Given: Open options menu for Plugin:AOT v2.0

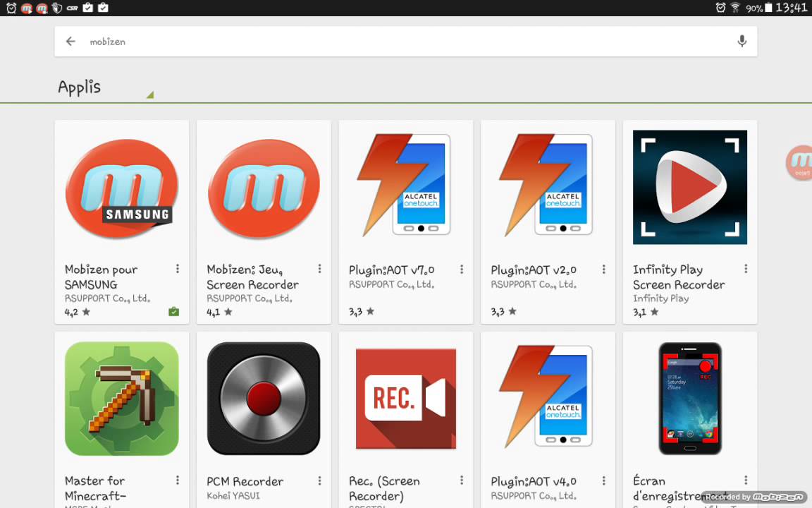Looking at the screenshot, I should 604,269.
